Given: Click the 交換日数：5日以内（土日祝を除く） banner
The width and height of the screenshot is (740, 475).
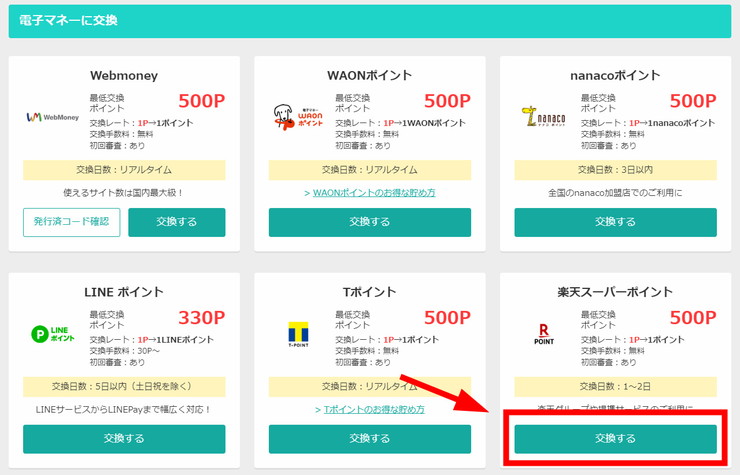Looking at the screenshot, I should [x=124, y=387].
